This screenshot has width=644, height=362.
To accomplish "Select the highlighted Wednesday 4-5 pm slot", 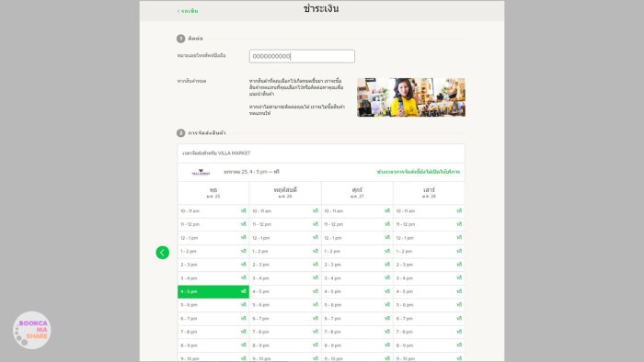I will click(213, 291).
